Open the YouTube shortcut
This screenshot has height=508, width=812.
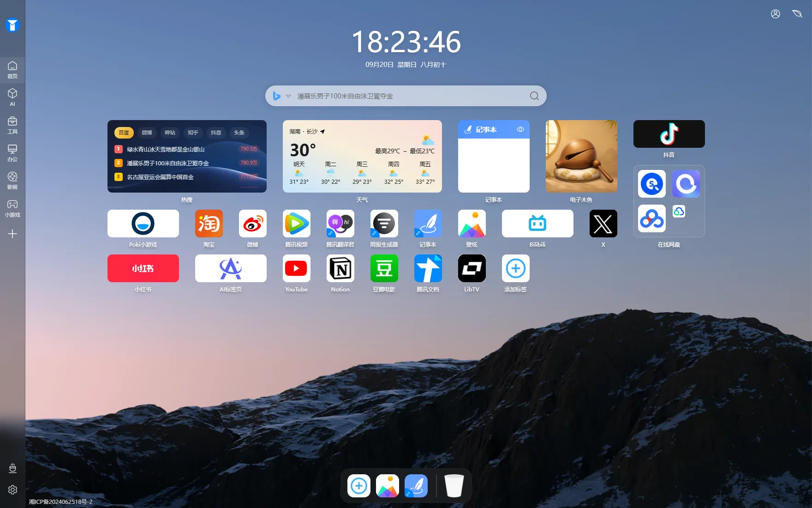tap(297, 268)
